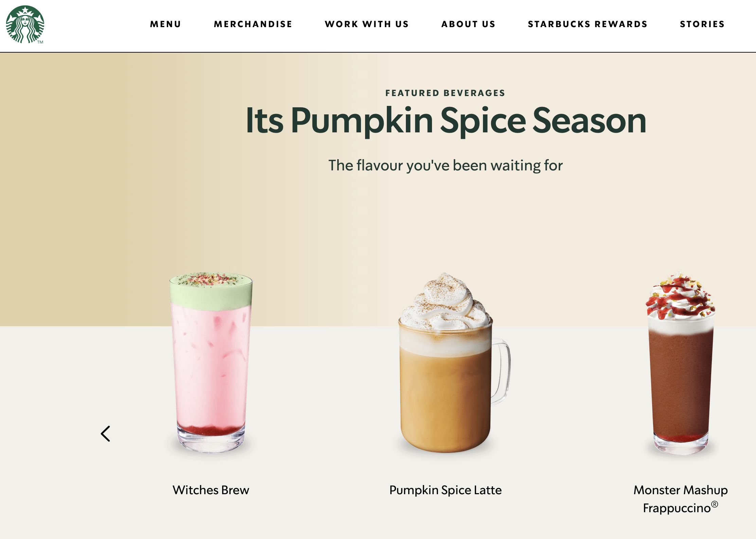Open the MENU navigation item

coord(166,24)
